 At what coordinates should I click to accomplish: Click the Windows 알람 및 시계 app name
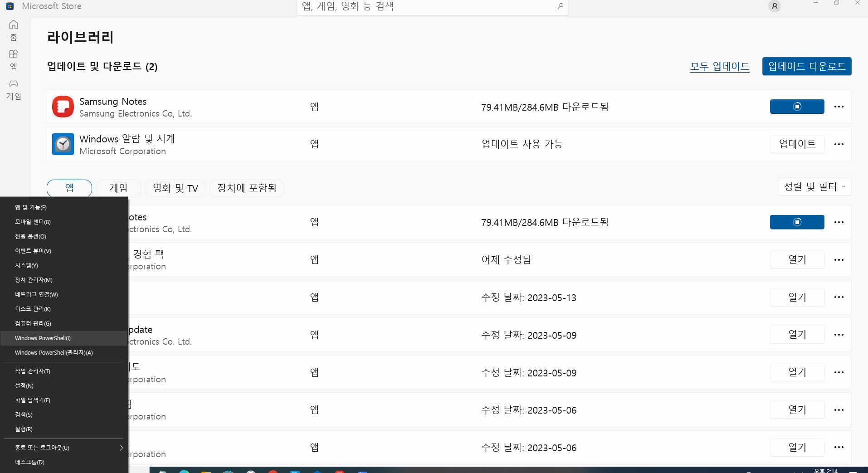click(127, 139)
